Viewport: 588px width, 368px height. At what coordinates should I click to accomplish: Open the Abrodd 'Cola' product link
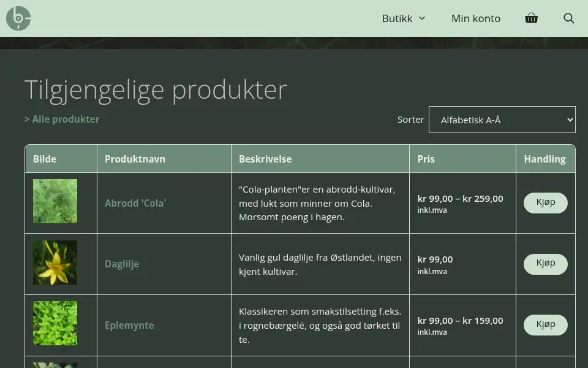coord(135,203)
